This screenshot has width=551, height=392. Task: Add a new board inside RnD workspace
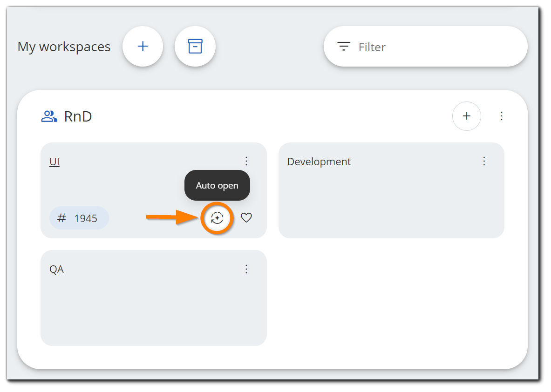[467, 116]
